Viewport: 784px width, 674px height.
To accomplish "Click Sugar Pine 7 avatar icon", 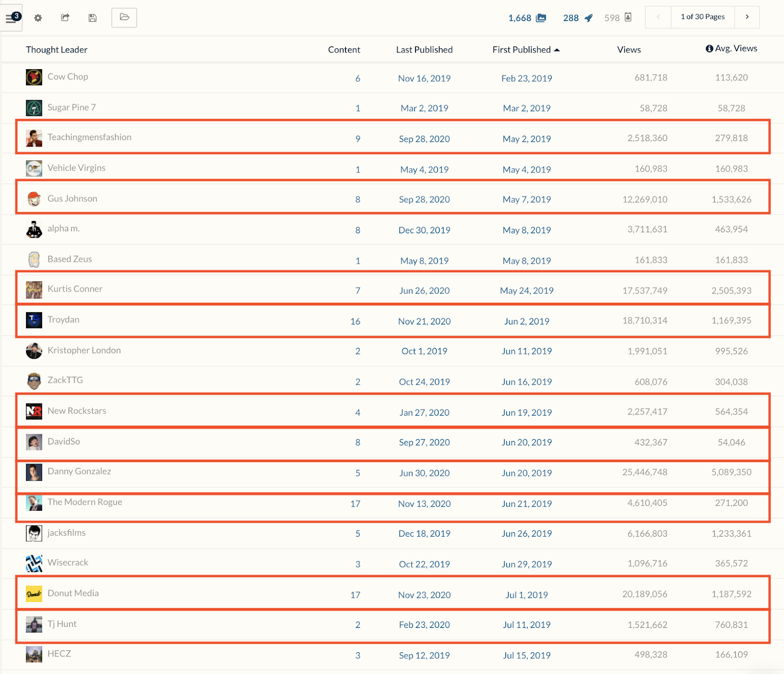I will point(34,108).
